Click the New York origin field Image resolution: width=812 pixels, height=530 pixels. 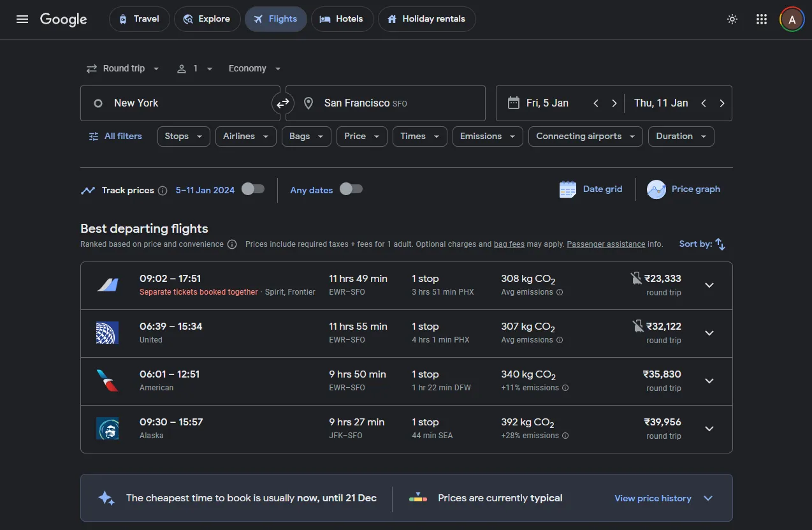click(180, 103)
